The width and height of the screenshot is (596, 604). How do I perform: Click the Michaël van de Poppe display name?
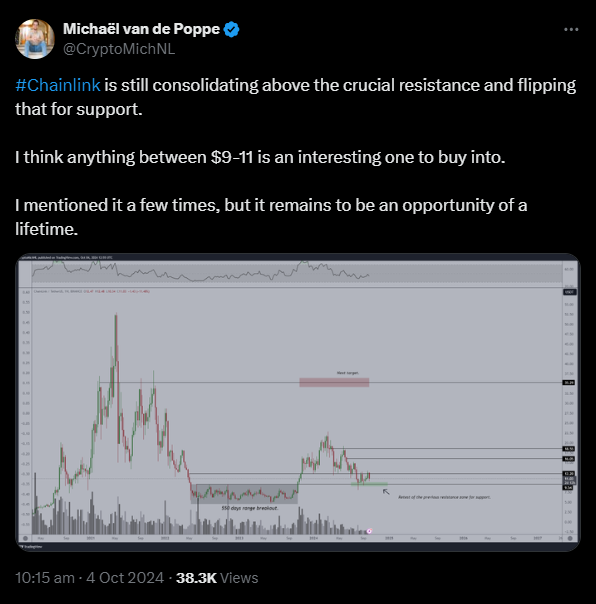click(141, 29)
